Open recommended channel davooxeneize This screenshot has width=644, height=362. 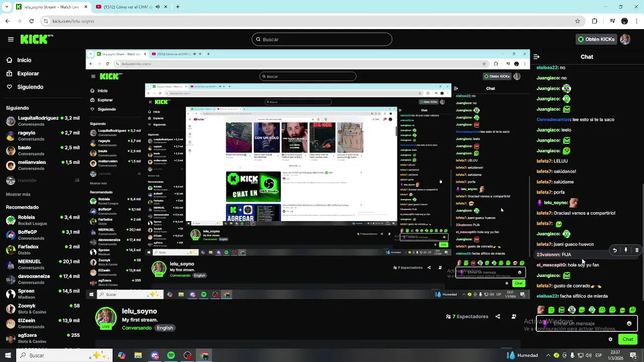click(x=42, y=279)
